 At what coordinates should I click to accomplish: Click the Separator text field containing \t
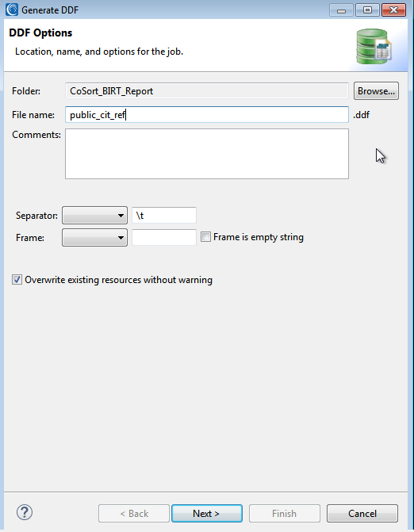[164, 216]
